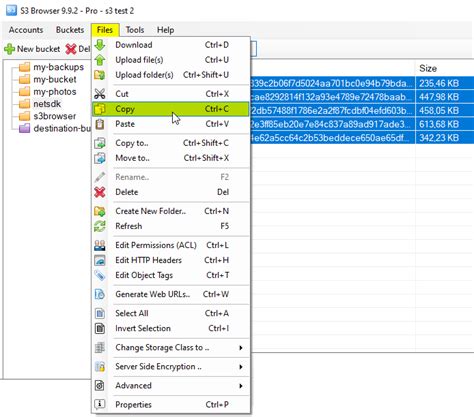Click the green plus New bucket icon

[x=9, y=49]
